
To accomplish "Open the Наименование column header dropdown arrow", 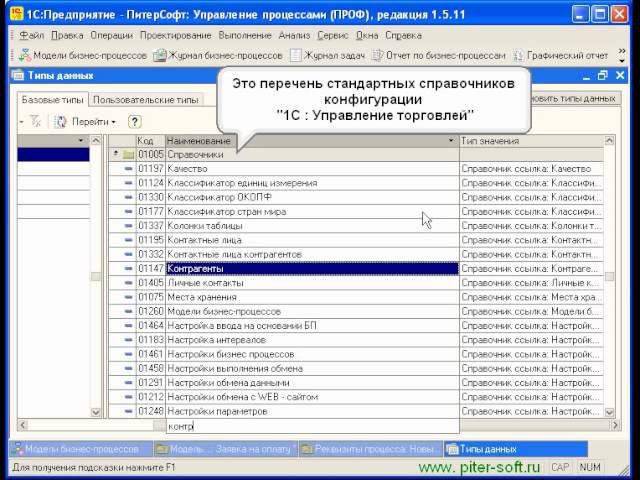I will (x=451, y=140).
